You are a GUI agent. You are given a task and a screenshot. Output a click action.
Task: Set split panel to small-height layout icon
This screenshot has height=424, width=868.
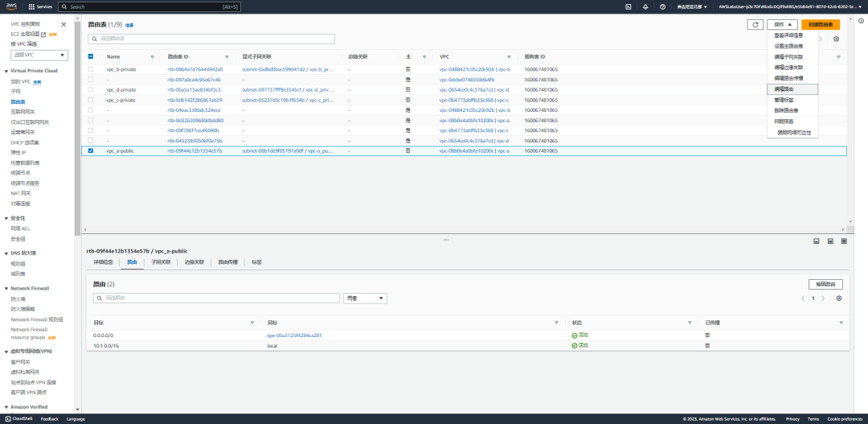coord(816,241)
